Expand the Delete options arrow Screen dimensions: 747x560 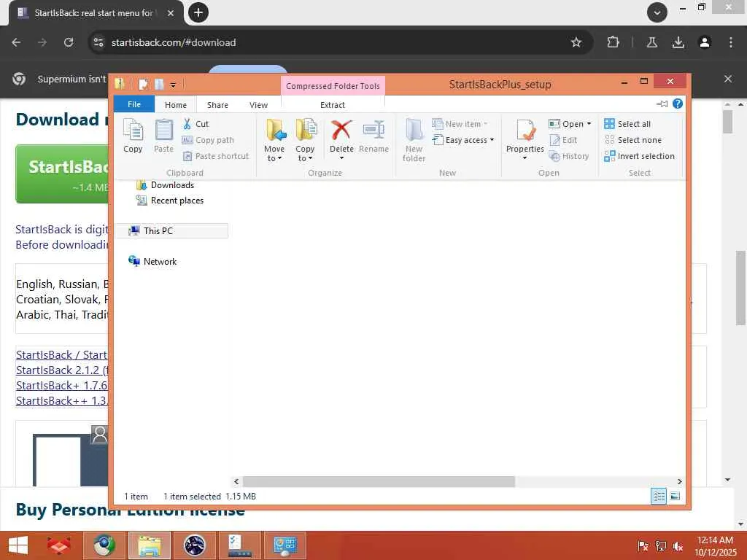(x=341, y=157)
